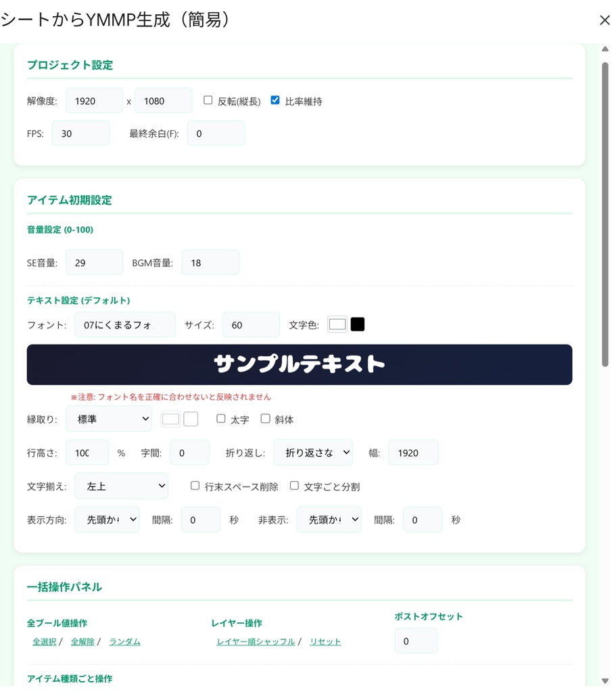Run レイヤー順シャッフル
Viewport: 616px width, 692px height.
point(255,641)
